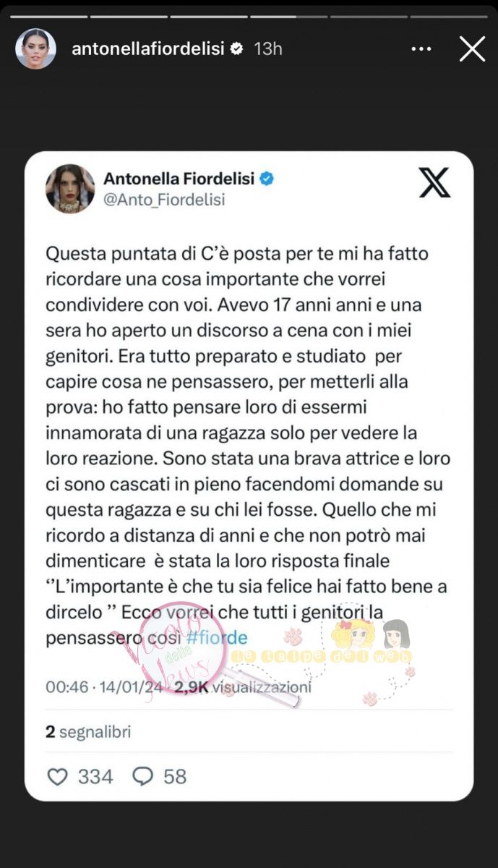Tap the verified badge next to antonellafiordelisi
The width and height of the screenshot is (498, 868).
tap(236, 49)
